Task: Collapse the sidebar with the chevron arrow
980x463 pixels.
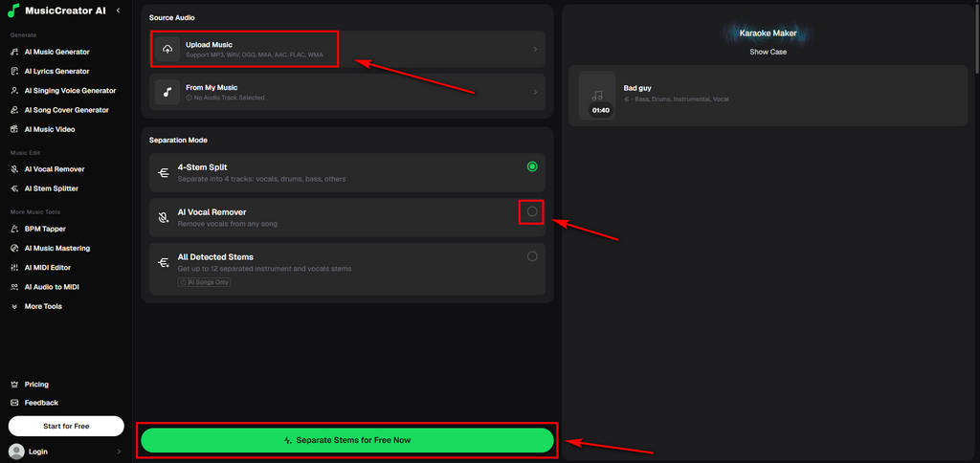Action: 119,11
